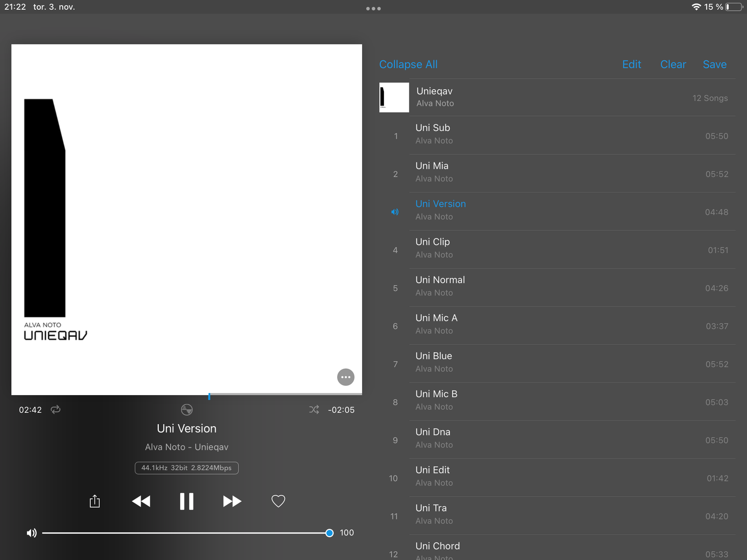The height and width of the screenshot is (560, 747).
Task: Open the Alva Noto - Unieqav subtitle
Action: (187, 447)
